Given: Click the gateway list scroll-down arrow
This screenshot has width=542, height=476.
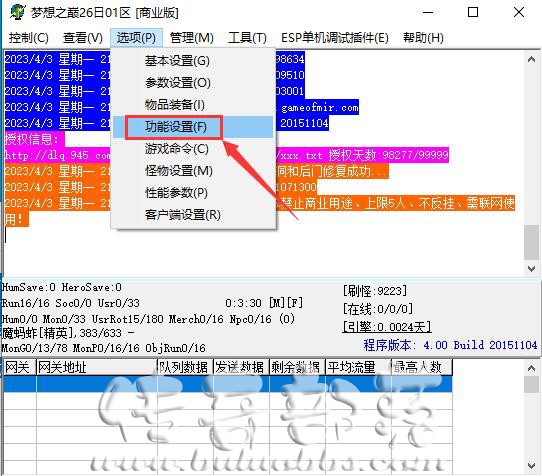Looking at the screenshot, I should 532,466.
